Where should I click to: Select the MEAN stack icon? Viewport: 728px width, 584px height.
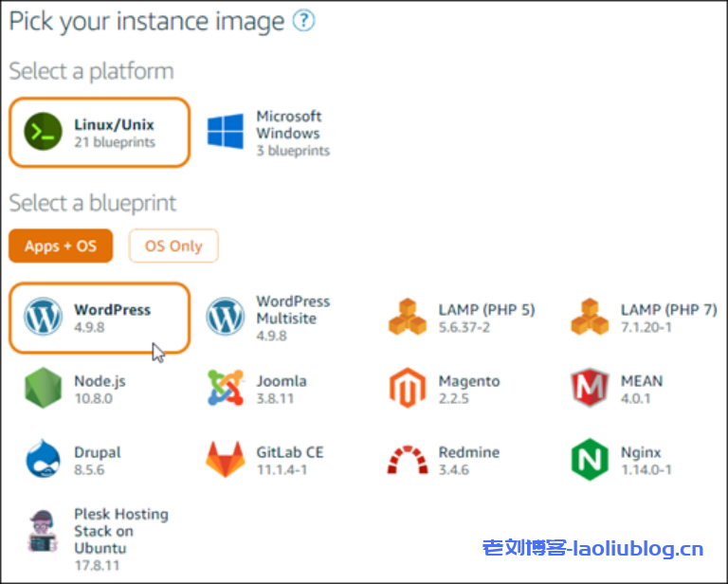click(x=589, y=389)
